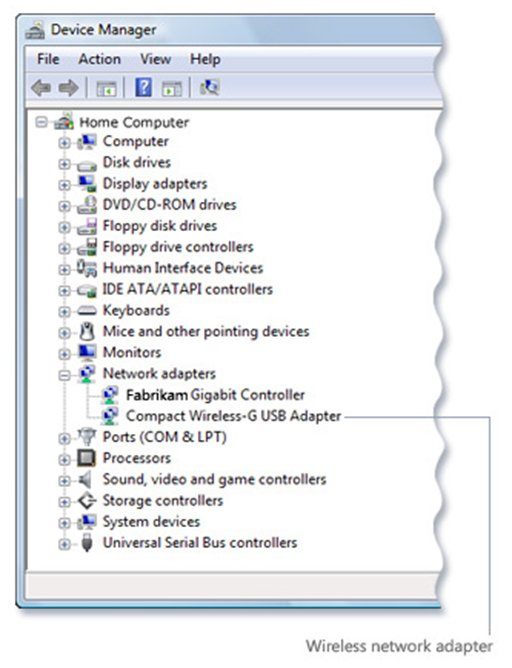Expand the Ports (COM & LPT) node
Viewport: 512px width, 668px height.
[x=64, y=438]
